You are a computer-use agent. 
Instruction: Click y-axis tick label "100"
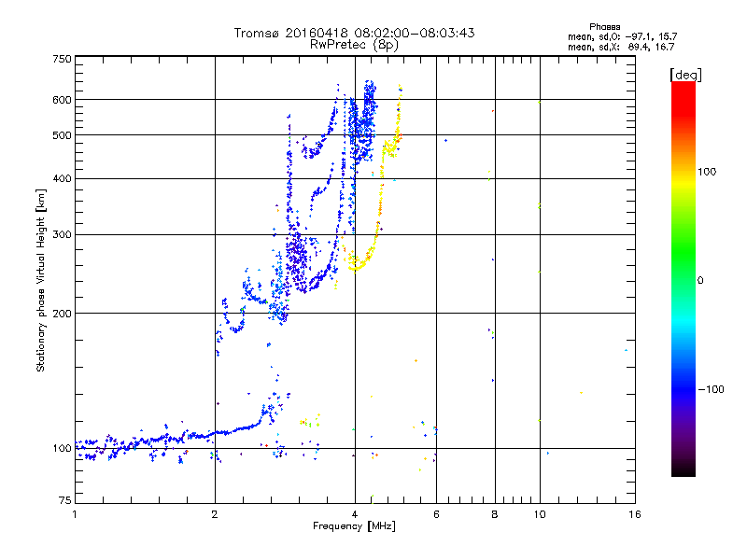62,449
